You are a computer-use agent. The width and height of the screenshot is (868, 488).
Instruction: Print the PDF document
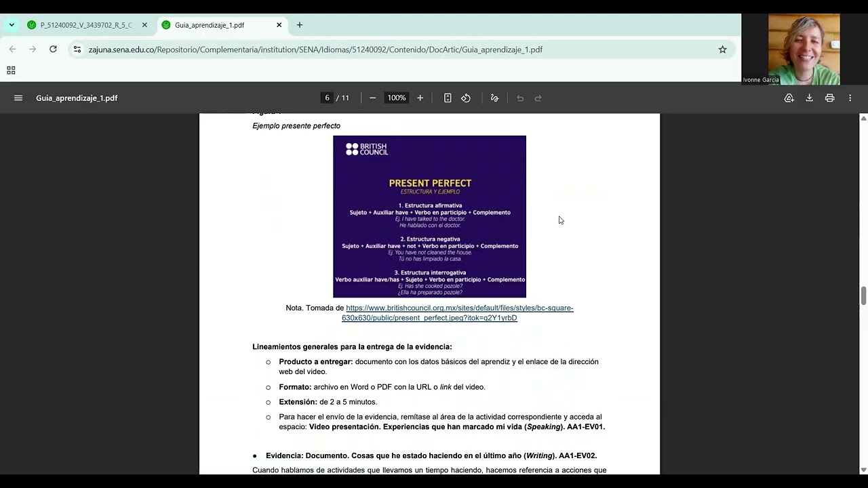coord(829,98)
